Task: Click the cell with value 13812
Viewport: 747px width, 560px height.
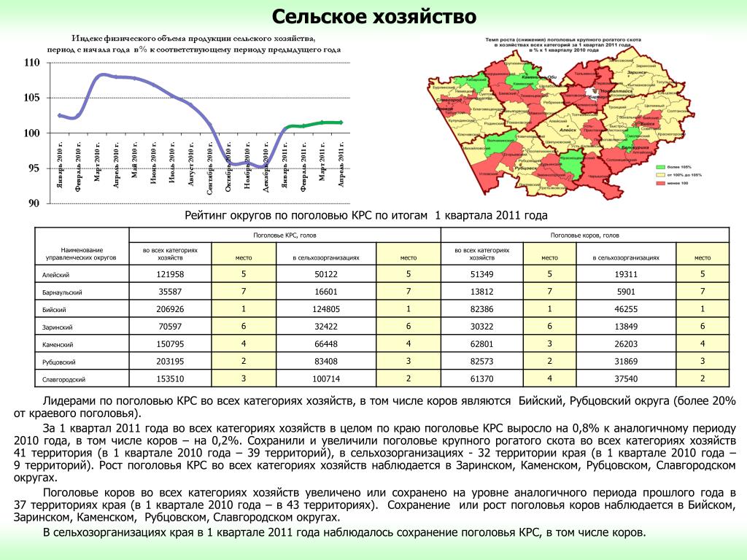Action: (x=481, y=292)
